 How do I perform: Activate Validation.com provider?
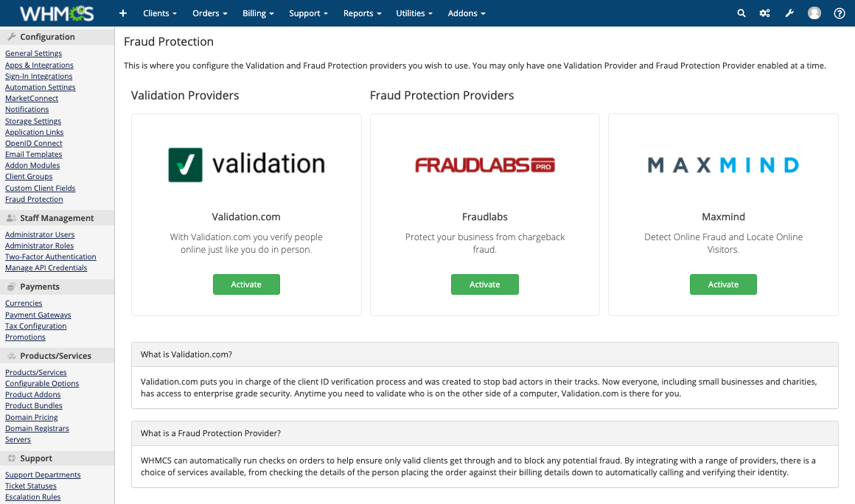tap(246, 284)
